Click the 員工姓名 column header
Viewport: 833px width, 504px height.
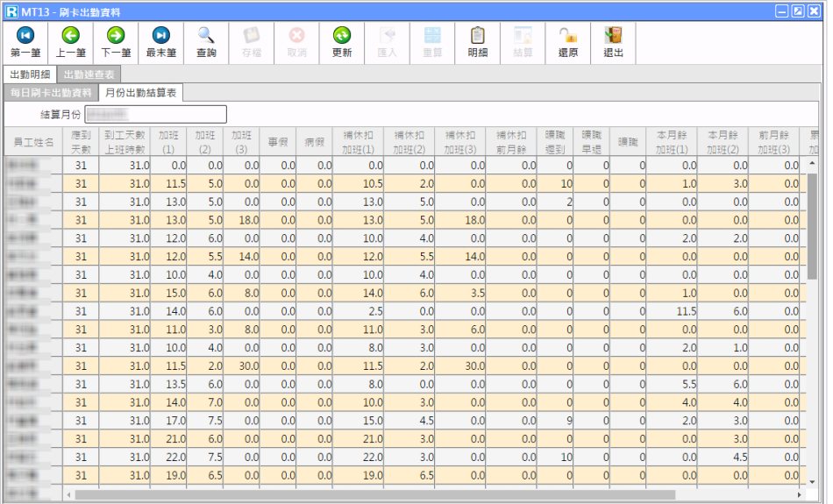(33, 142)
